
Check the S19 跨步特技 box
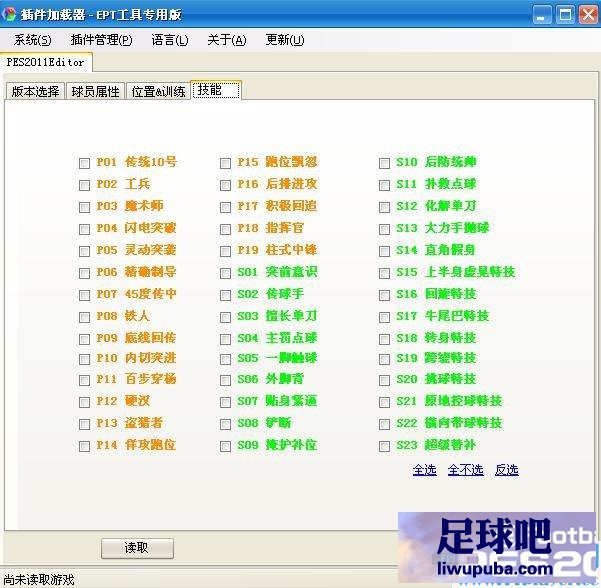tap(384, 359)
